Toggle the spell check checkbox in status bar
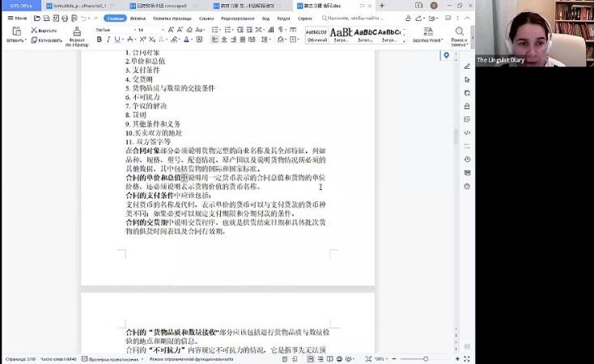This screenshot has width=594, height=364. coord(84,358)
